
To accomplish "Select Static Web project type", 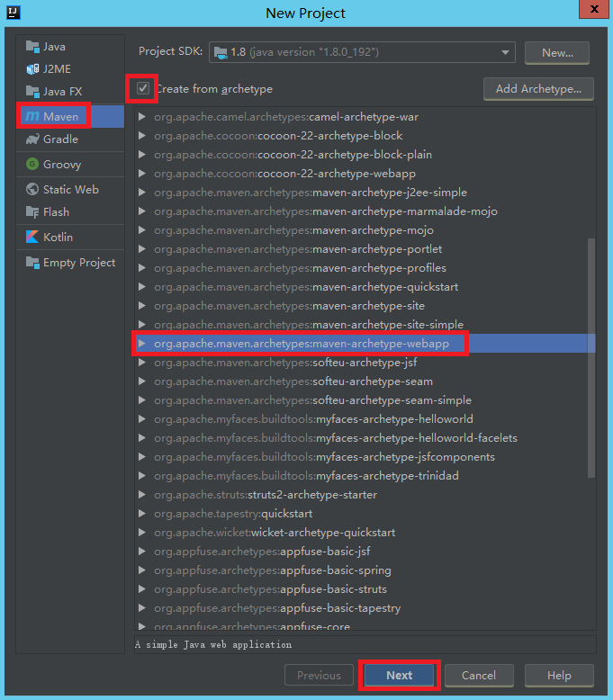I will (x=70, y=189).
